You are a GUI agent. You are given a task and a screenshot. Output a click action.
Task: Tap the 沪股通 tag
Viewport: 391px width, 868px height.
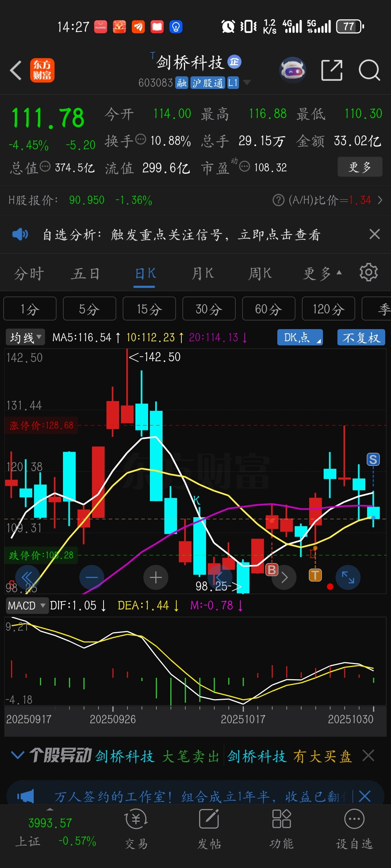coord(208,83)
